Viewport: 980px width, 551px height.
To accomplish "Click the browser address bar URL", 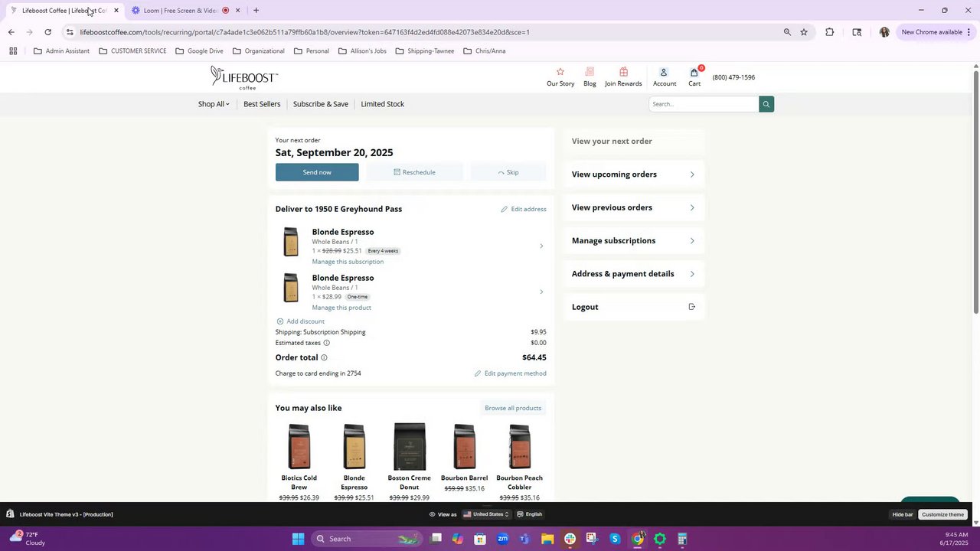I will (305, 32).
